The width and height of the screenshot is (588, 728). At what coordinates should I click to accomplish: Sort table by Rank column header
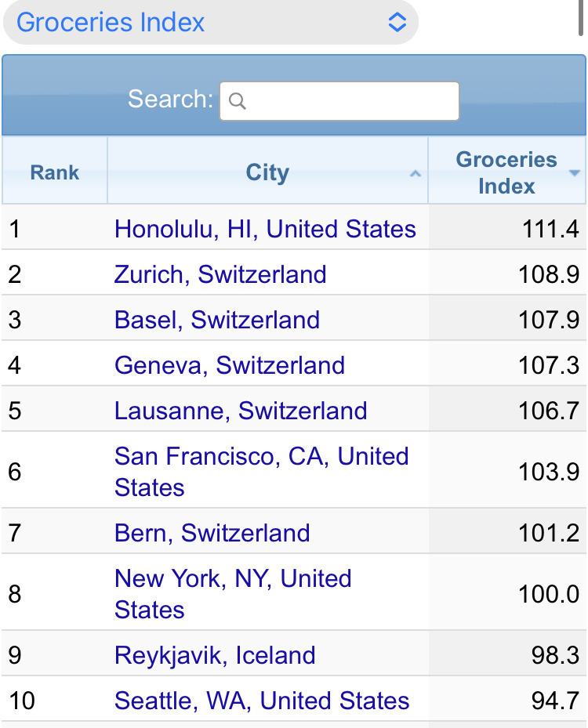[55, 172]
